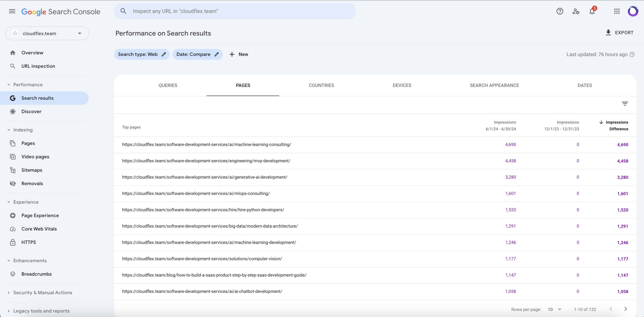Click the Inspect any URL input field

[x=235, y=11]
